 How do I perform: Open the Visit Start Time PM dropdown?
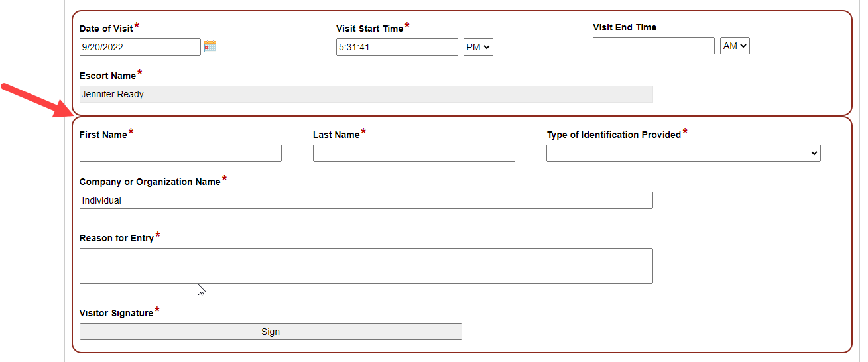(x=478, y=47)
